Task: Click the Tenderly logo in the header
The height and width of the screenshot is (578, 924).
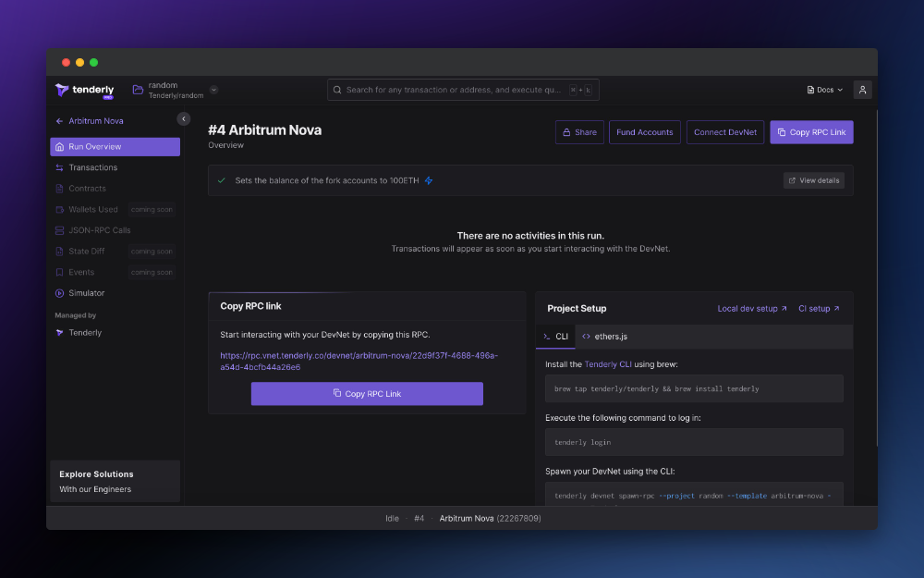Action: pos(84,90)
